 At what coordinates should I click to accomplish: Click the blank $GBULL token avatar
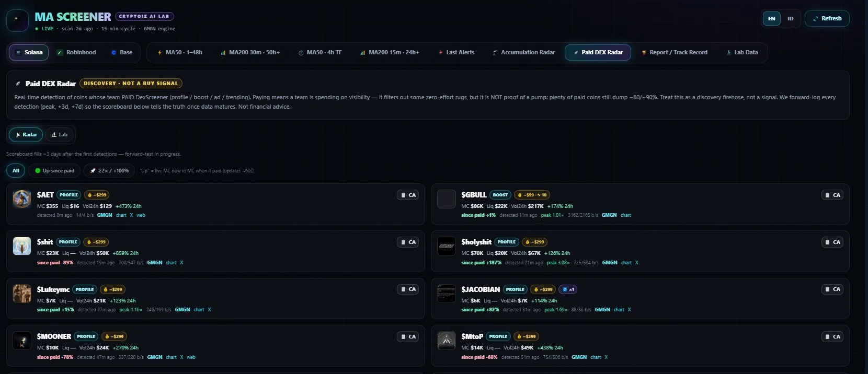tap(447, 200)
